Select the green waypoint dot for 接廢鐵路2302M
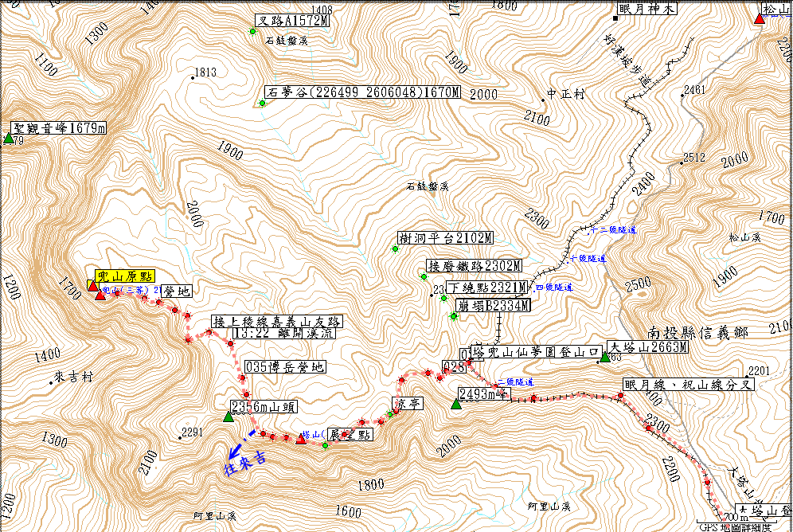The height and width of the screenshot is (532, 793). click(x=424, y=276)
